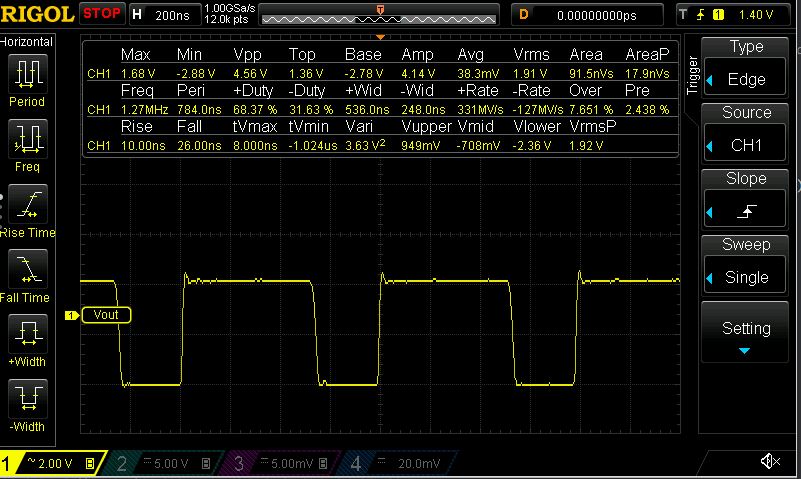801x479 pixels.
Task: Click the trigger position marker in memory bar
Action: tap(380, 10)
